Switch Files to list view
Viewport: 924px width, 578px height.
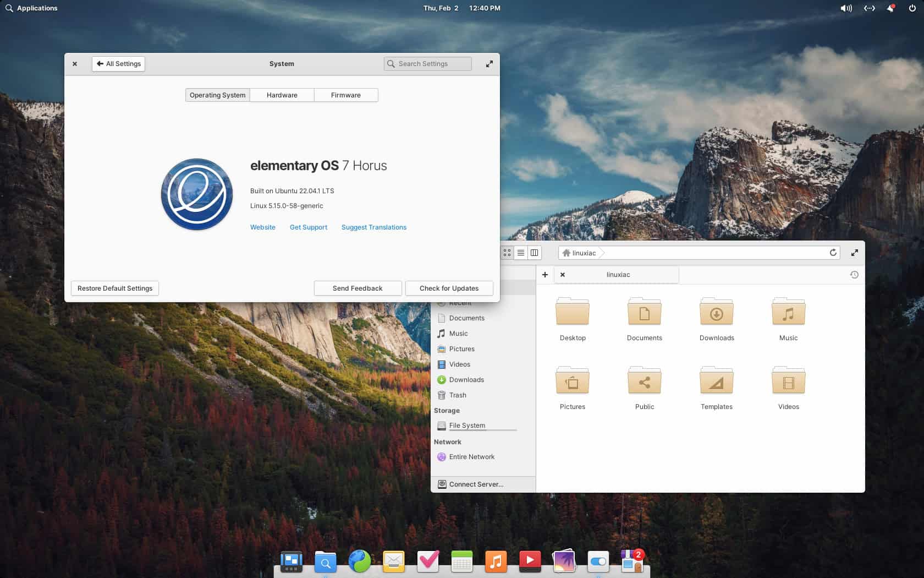520,253
